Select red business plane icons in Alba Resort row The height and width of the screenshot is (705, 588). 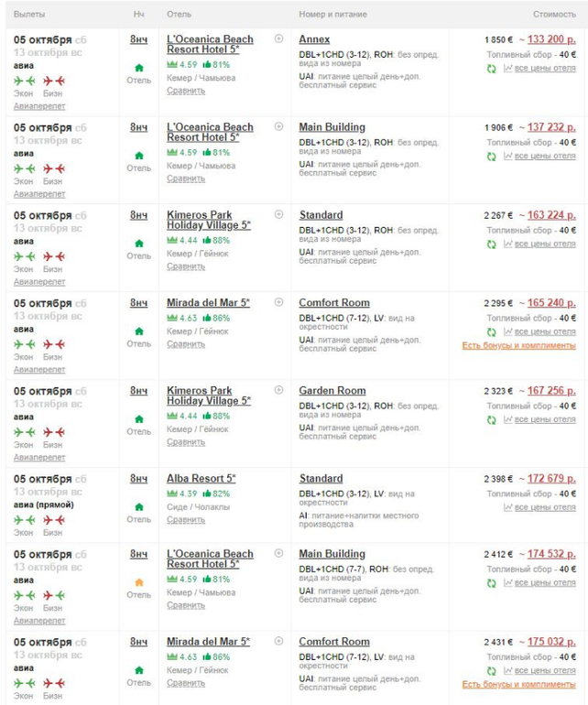(x=54, y=520)
